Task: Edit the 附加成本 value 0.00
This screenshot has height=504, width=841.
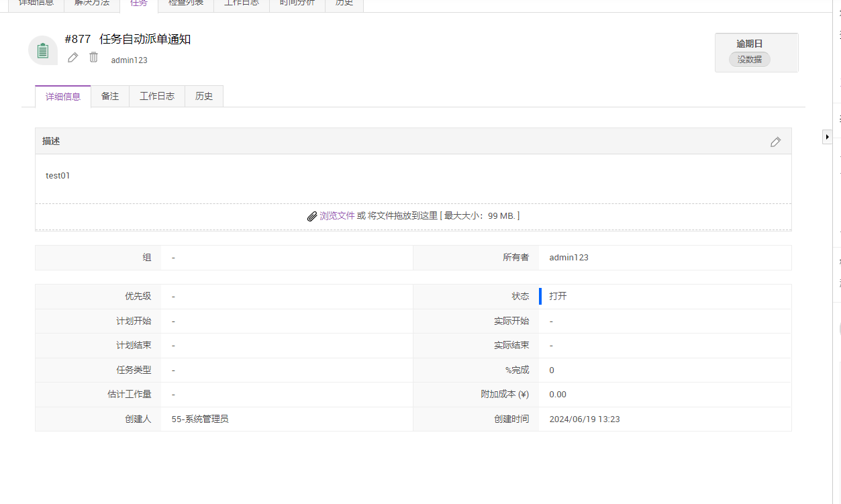Action: click(558, 395)
